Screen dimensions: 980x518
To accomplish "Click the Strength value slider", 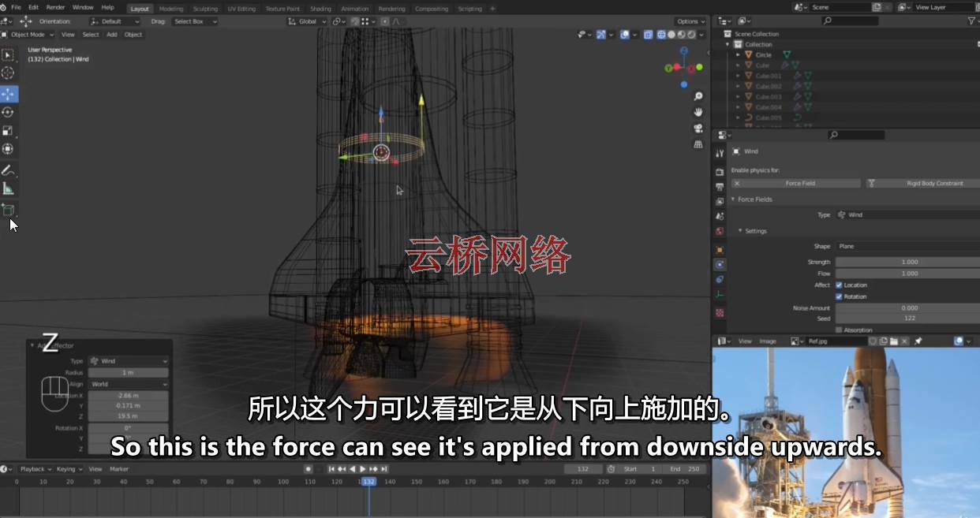I will pyautogui.click(x=907, y=262).
